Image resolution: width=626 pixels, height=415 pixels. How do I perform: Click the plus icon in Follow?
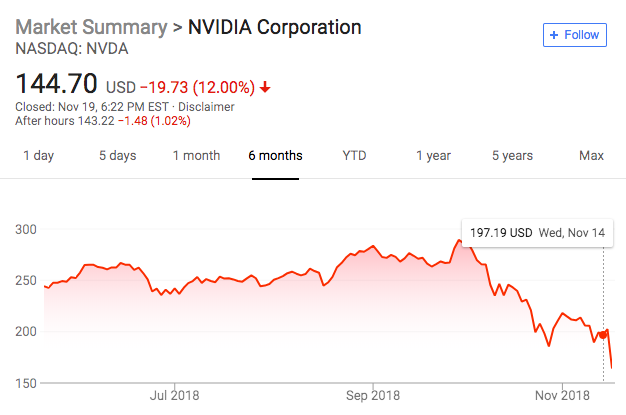pyautogui.click(x=555, y=34)
